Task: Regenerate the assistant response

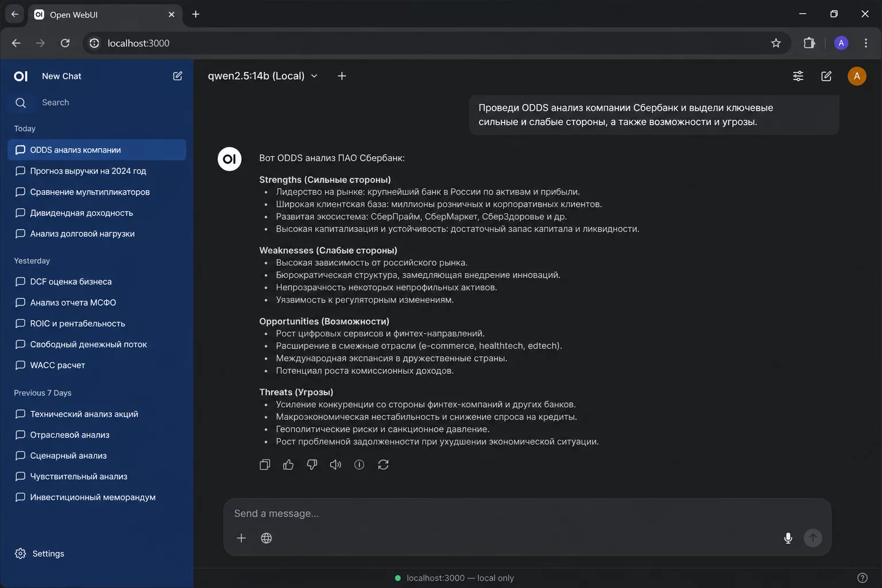Action: [383, 465]
